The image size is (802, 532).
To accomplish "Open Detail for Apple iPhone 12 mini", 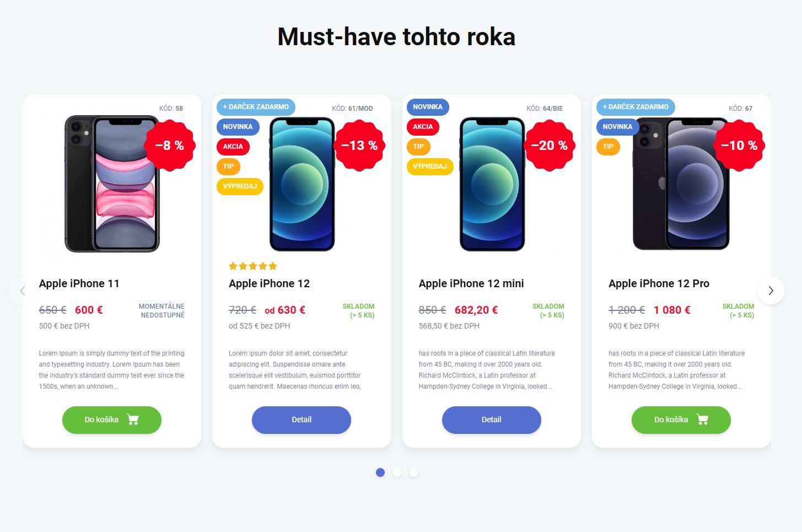I will [x=492, y=420].
